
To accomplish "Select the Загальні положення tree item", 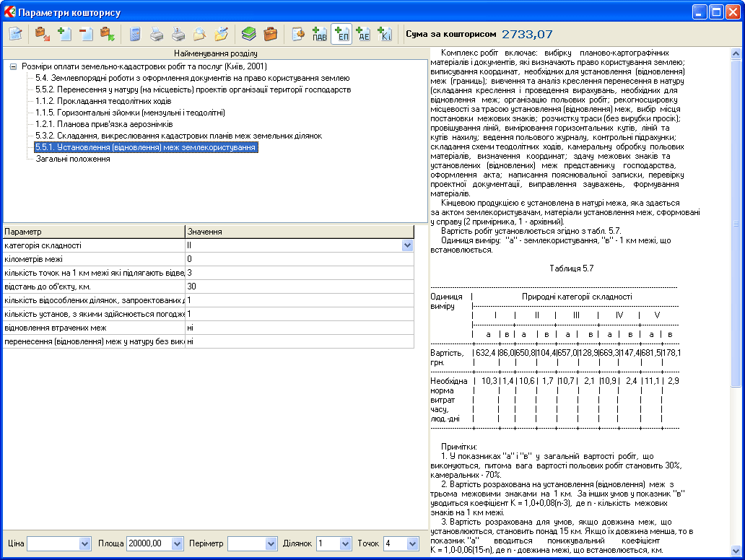I will (x=72, y=159).
